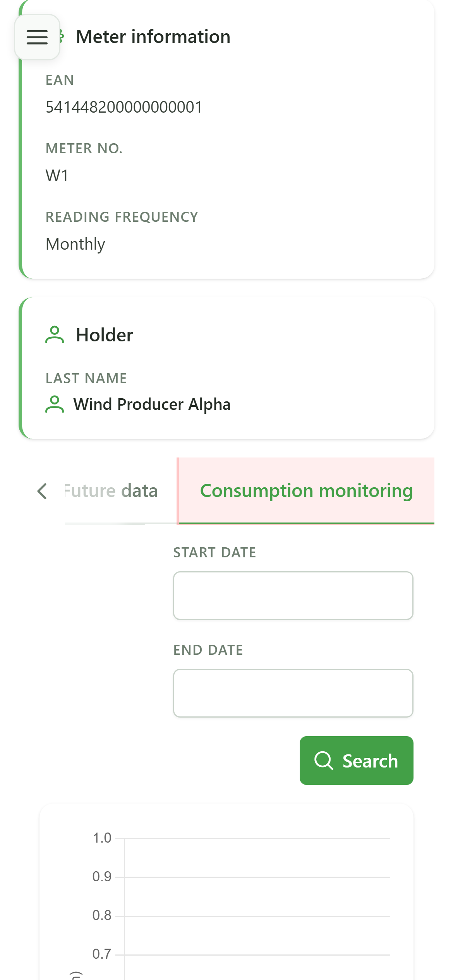Screen dimensions: 453x980
Task: Click the Meter information heading
Action: [153, 37]
